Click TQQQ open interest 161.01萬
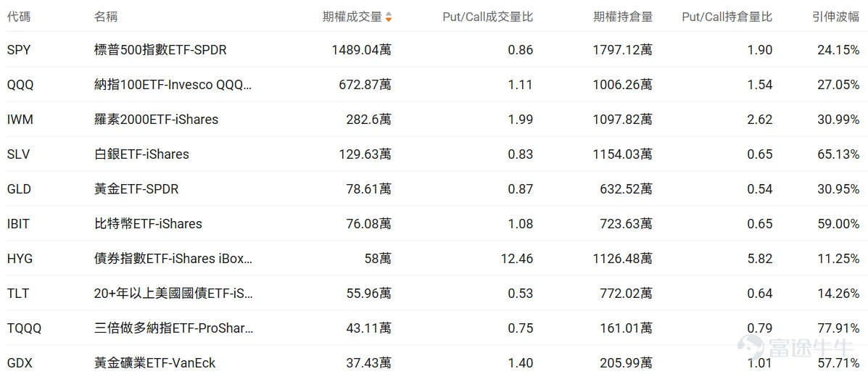Screen dimensions: 868x374 coord(627,328)
